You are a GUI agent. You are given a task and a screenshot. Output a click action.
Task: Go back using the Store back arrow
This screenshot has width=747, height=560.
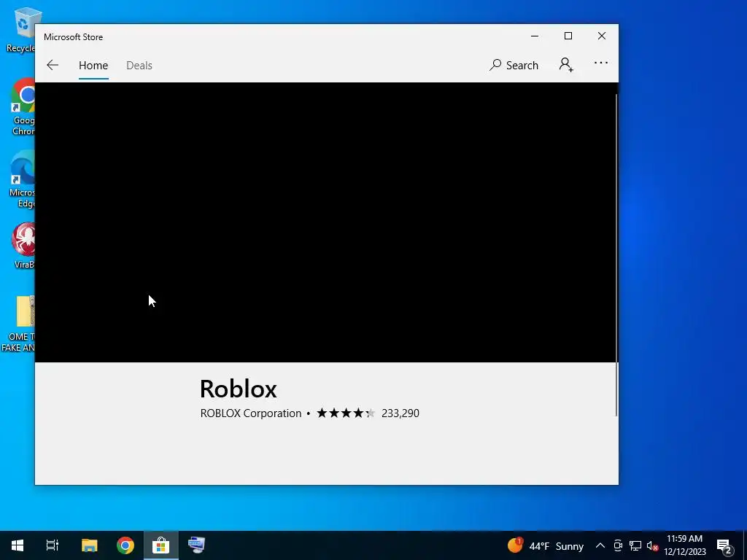coord(53,65)
